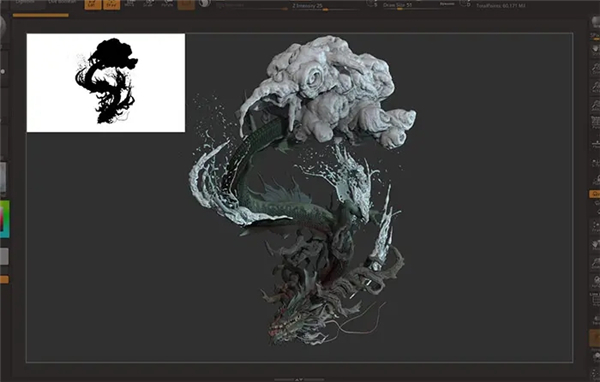Screen dimensions: 600x382
Task: Open the alpha thumbnail on left shelf
Action: 3,178
